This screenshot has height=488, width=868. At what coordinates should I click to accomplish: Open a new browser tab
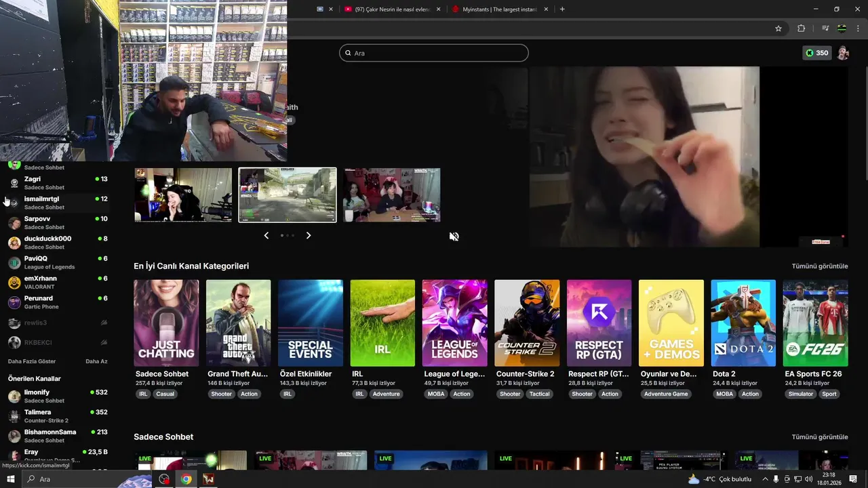(562, 9)
